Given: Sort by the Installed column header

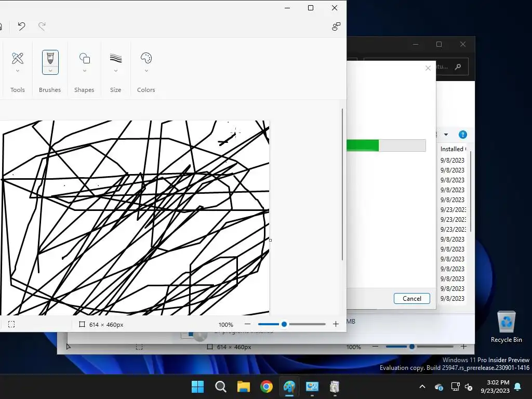Looking at the screenshot, I should pos(453,149).
